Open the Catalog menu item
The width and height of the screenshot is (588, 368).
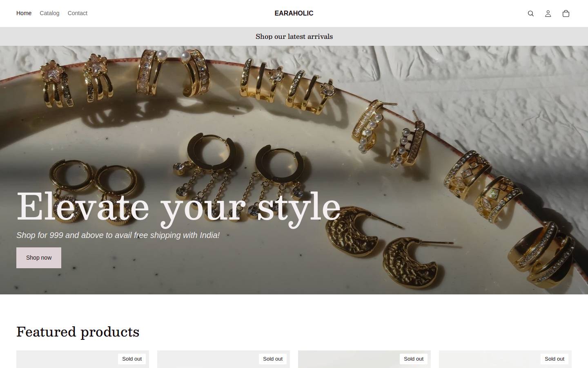click(49, 13)
